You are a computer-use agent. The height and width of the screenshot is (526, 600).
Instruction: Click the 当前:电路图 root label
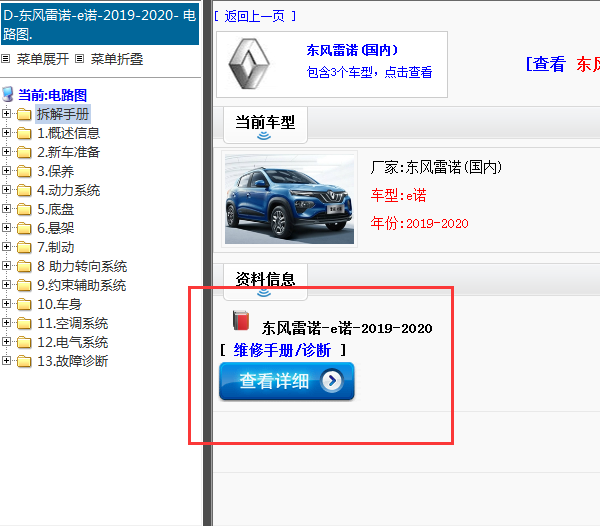(x=52, y=95)
